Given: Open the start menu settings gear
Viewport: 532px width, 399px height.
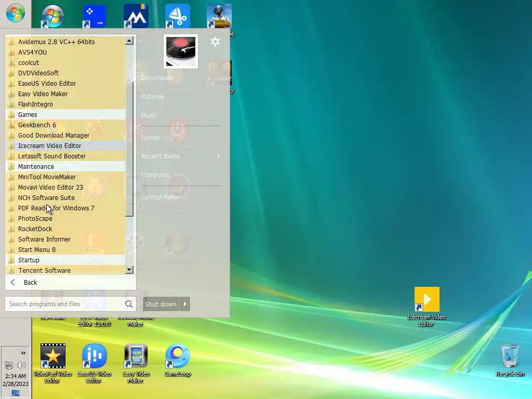Looking at the screenshot, I should 215,42.
